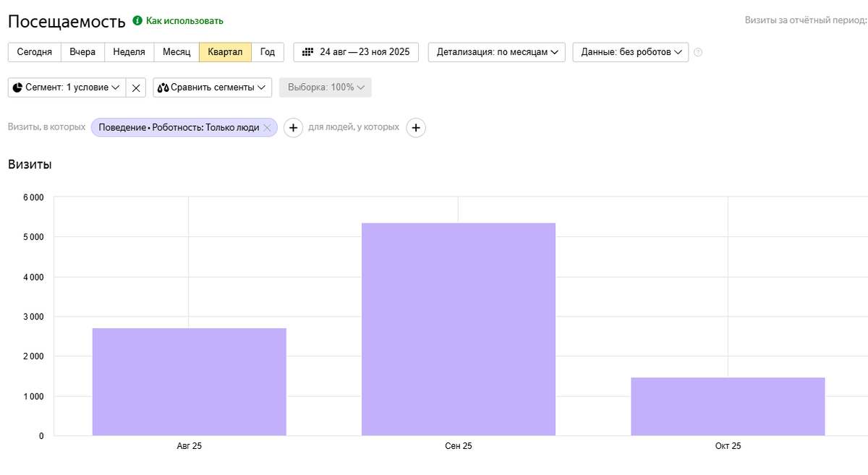Viewport: 868px width, 475px height.
Task: Choose the Год period tab
Action: (268, 52)
